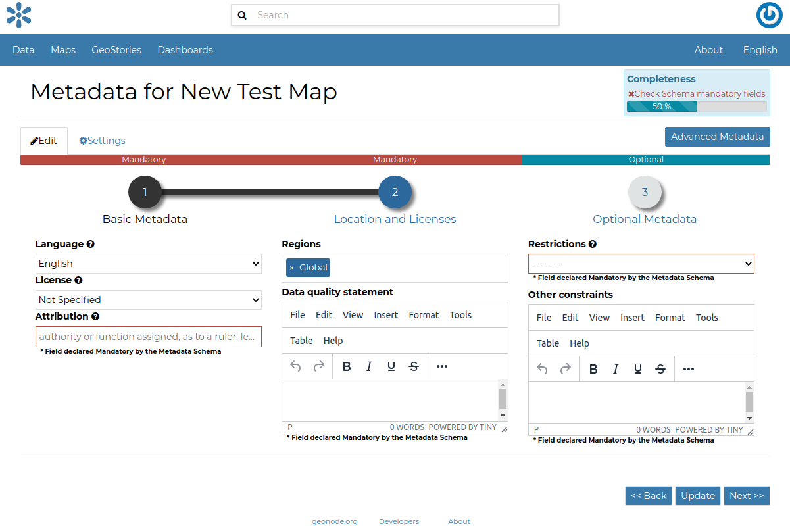
Task: Click undo in the Data quality statement editor
Action: (x=295, y=366)
